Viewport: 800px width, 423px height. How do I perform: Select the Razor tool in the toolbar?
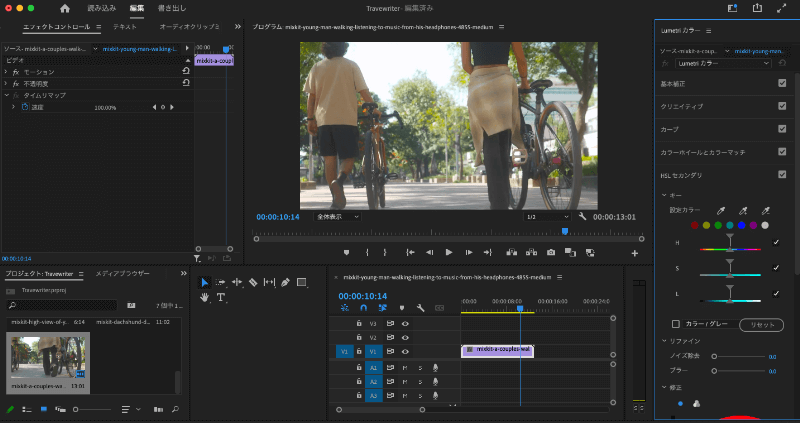click(x=253, y=283)
